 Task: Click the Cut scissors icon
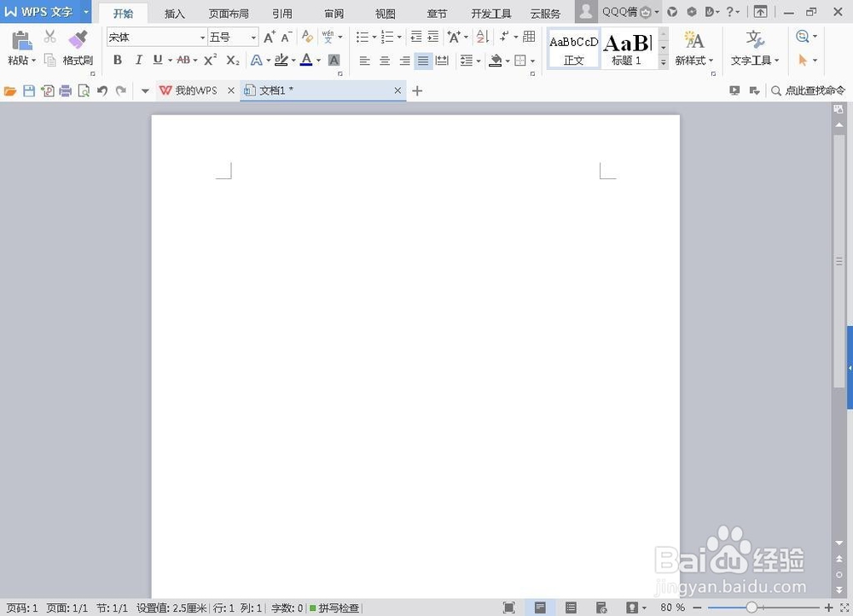tap(50, 37)
